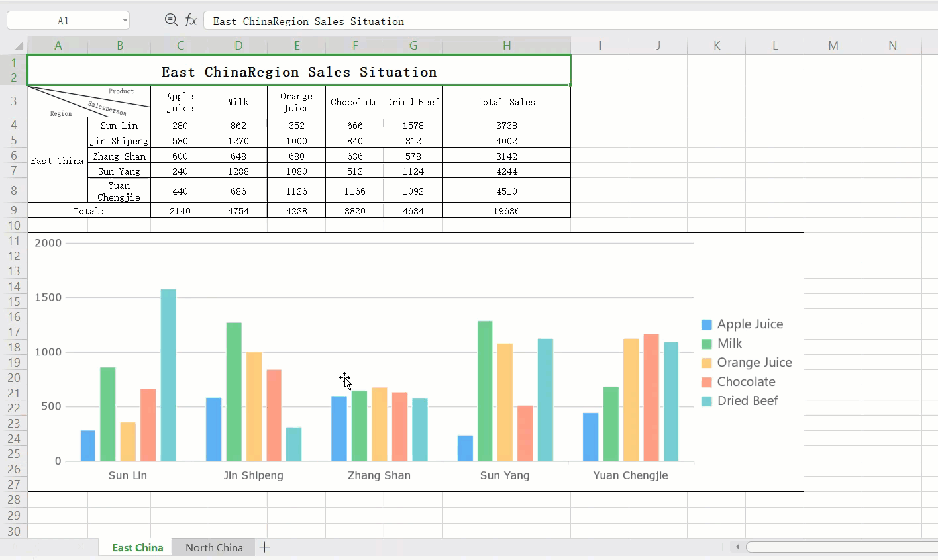This screenshot has height=560, width=938.
Task: Click the Dried Beef legend color swatch
Action: [707, 401]
